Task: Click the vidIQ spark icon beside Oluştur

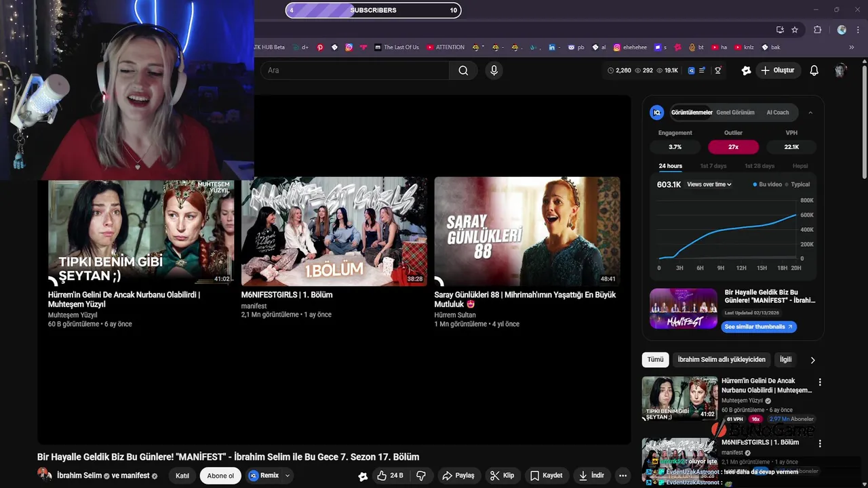Action: (746, 70)
